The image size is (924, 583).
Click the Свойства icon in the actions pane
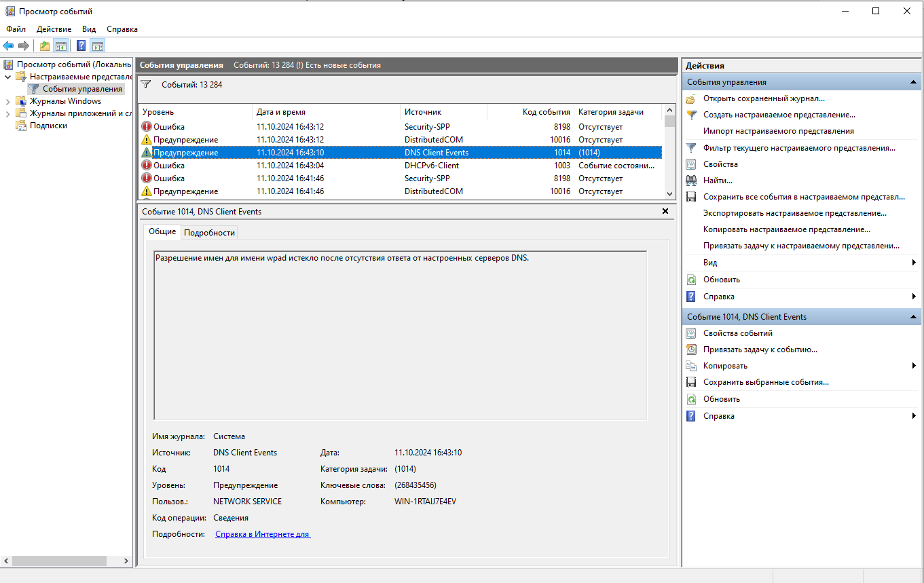click(x=691, y=164)
